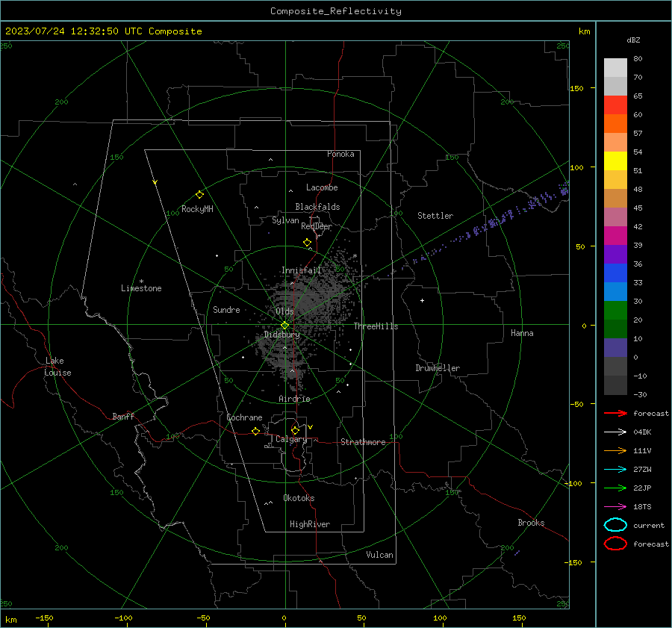Click the yellow diamond marker near RedDeer
Image resolution: width=672 pixels, height=628 pixels.
click(x=308, y=243)
